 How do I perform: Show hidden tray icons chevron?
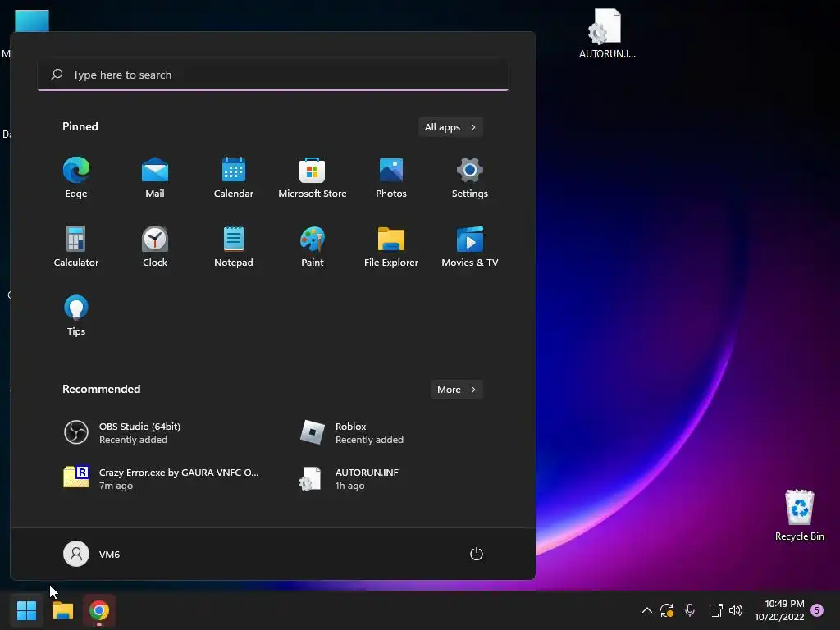point(647,610)
